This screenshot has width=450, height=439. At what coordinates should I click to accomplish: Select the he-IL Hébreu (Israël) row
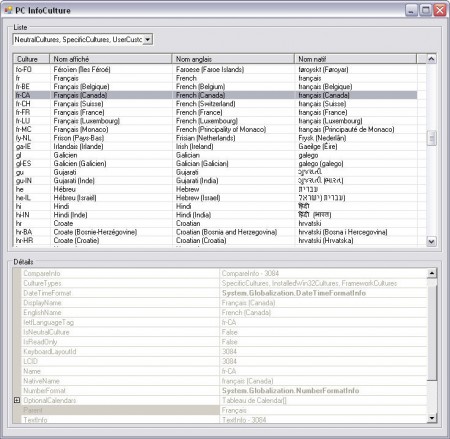pos(215,198)
